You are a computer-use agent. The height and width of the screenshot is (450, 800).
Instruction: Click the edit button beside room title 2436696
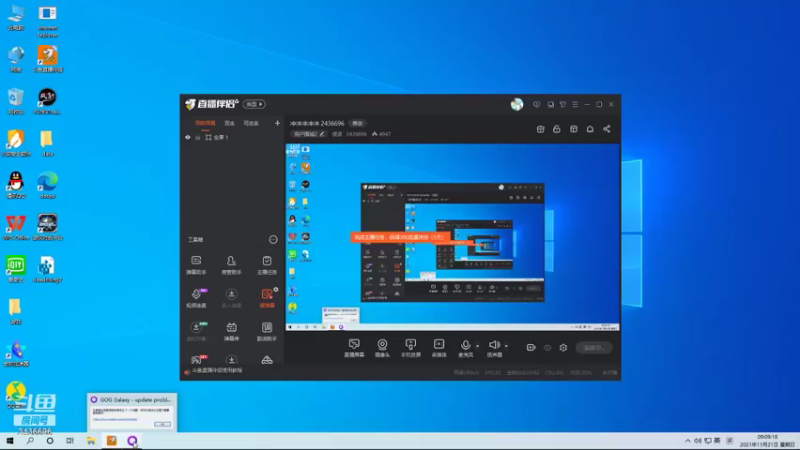tap(358, 123)
